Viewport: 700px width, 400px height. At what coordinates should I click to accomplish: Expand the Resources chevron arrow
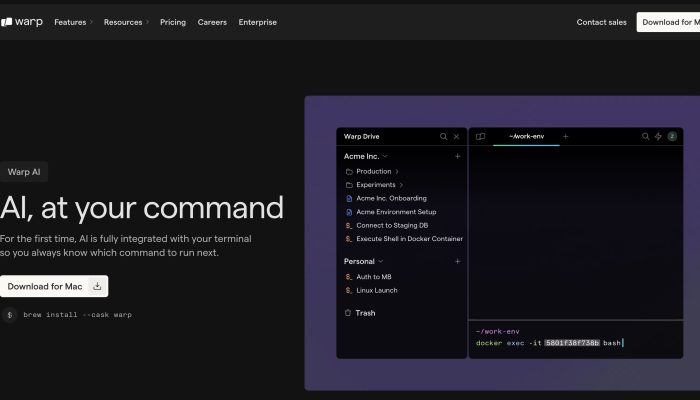tap(147, 22)
